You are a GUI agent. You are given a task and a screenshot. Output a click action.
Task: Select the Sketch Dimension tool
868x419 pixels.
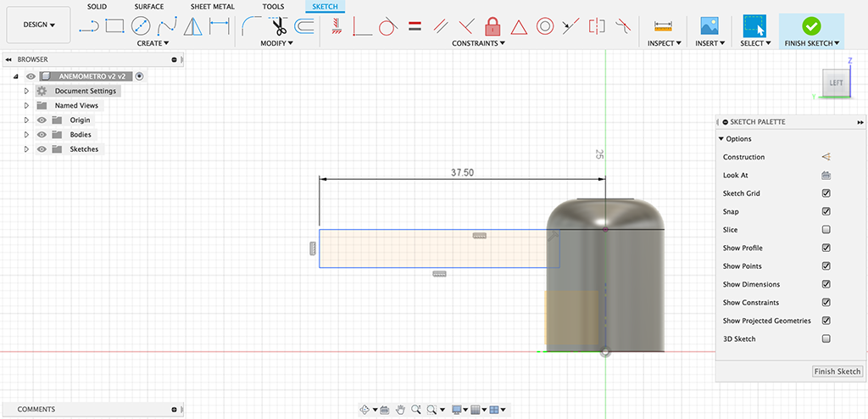coord(220,26)
